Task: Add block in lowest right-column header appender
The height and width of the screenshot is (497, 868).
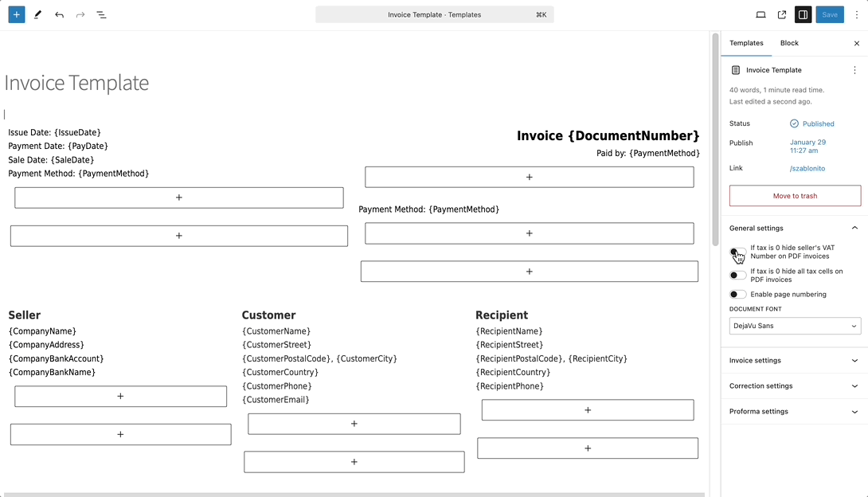Action: tap(530, 272)
